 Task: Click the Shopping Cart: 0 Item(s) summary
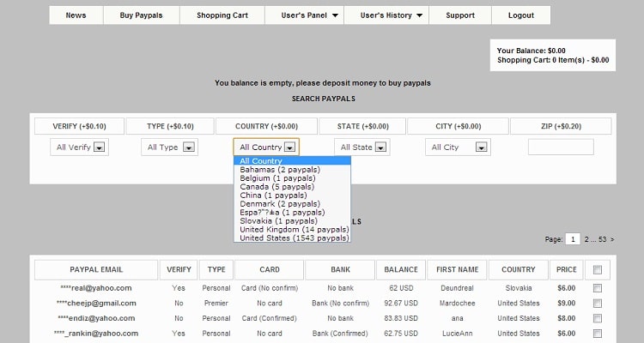553,60
